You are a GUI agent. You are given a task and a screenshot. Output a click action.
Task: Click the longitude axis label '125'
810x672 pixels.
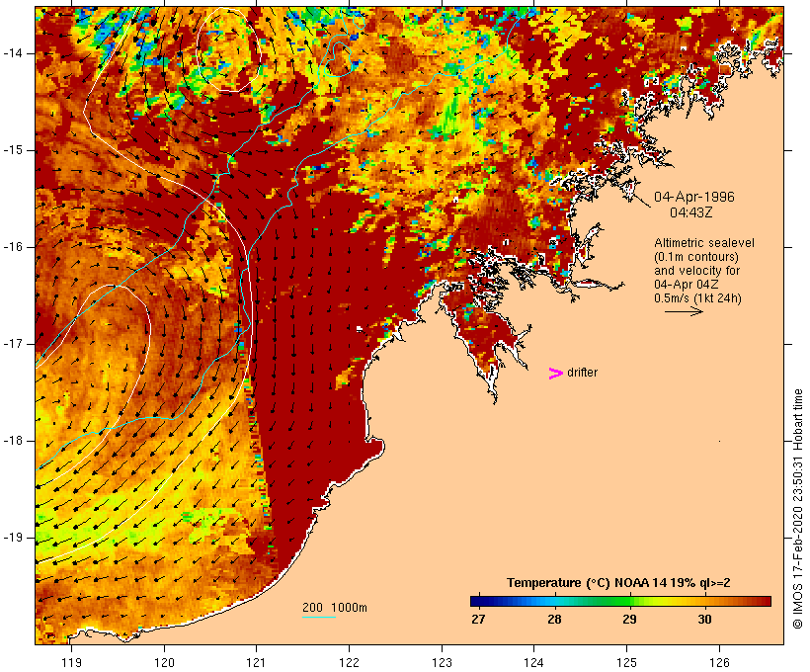coord(627,662)
